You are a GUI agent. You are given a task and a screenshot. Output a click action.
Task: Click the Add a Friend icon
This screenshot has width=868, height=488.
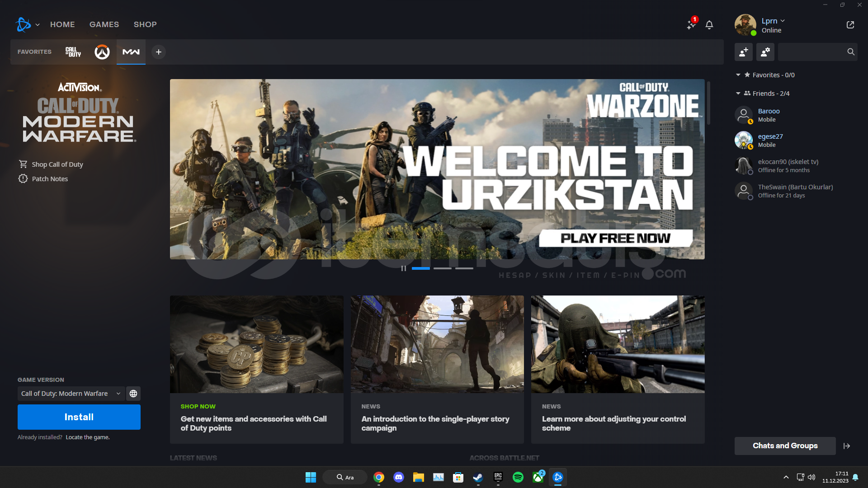pos(744,52)
